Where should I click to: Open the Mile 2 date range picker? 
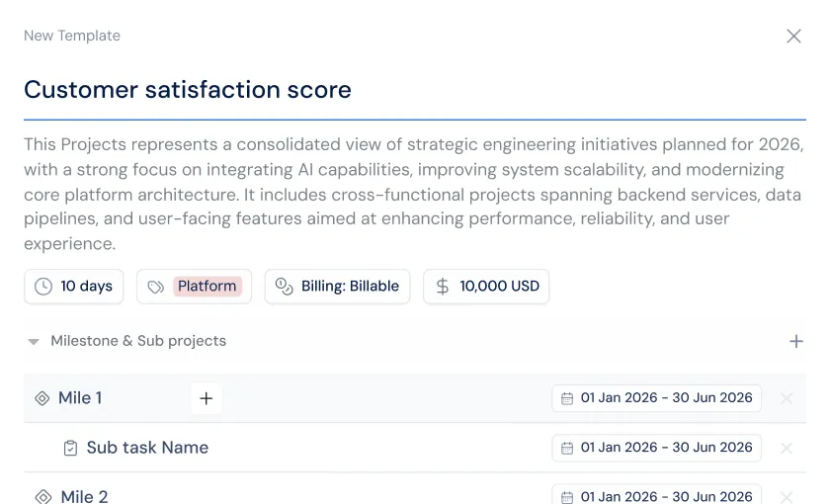coord(656,494)
